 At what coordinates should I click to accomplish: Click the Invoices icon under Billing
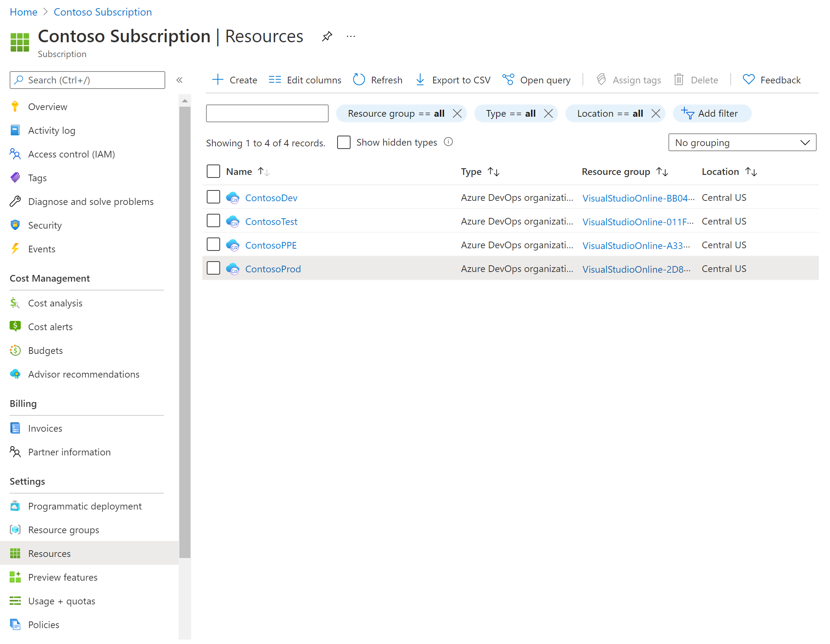[x=16, y=428]
